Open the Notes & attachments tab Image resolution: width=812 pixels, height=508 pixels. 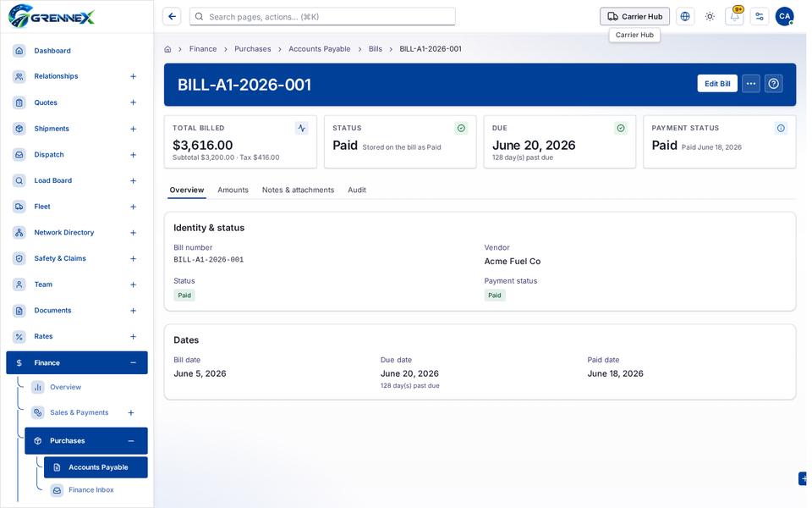coord(298,190)
